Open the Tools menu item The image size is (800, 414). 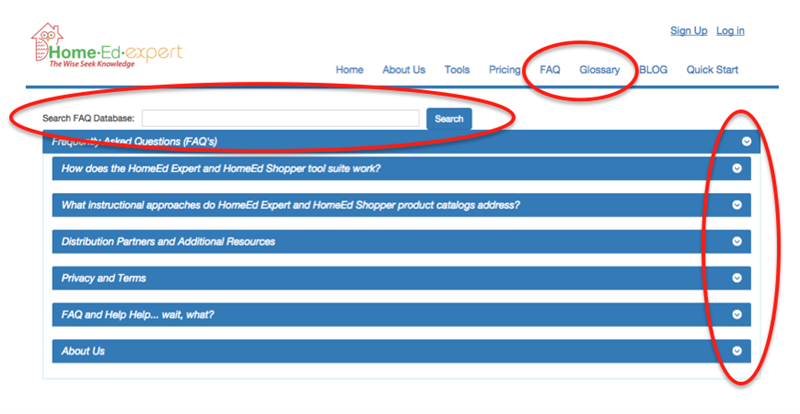click(457, 70)
